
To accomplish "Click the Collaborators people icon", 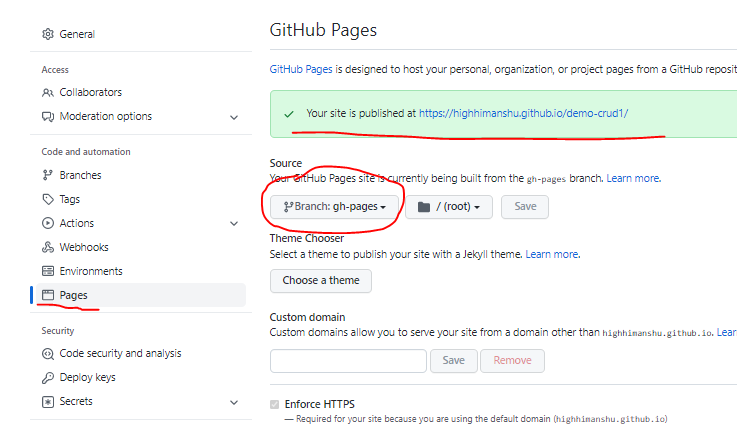I will coord(47,93).
